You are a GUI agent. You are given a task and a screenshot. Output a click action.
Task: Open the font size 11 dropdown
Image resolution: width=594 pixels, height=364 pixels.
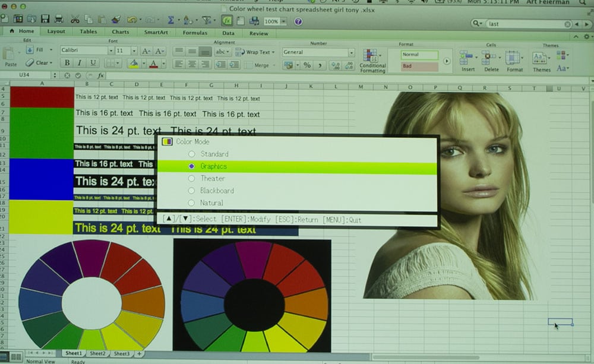point(134,50)
